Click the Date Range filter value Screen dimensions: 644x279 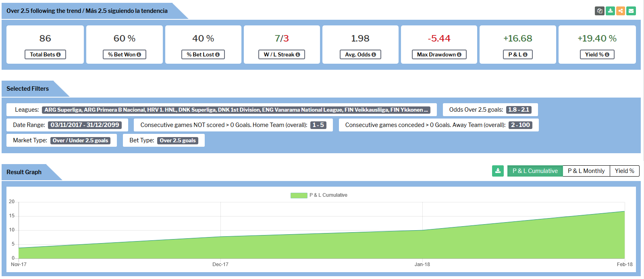(x=85, y=125)
